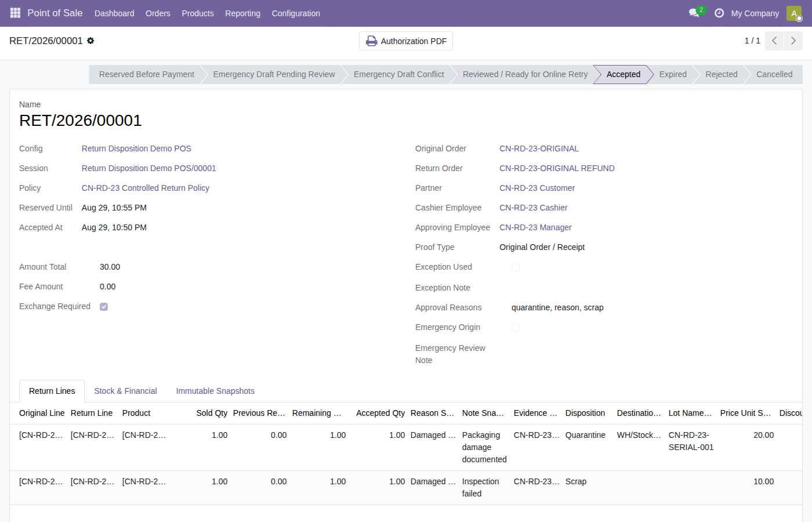Switch company via My Company
812x522 pixels.
coord(755,13)
